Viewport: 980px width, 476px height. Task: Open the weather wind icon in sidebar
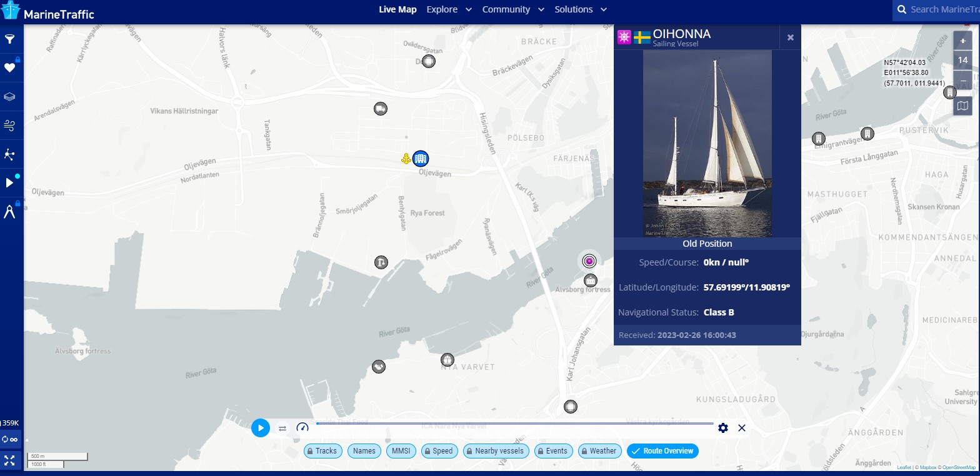pos(10,126)
